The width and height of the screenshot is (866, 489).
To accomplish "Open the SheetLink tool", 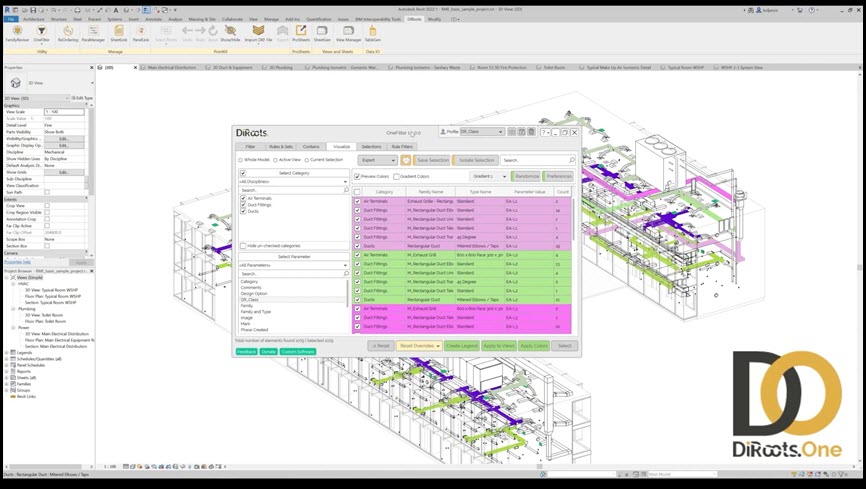I will [x=119, y=33].
